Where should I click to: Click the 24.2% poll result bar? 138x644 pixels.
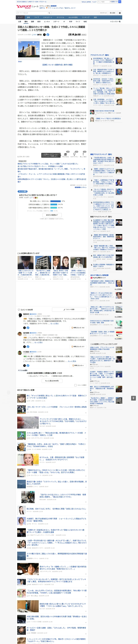[54, 204]
